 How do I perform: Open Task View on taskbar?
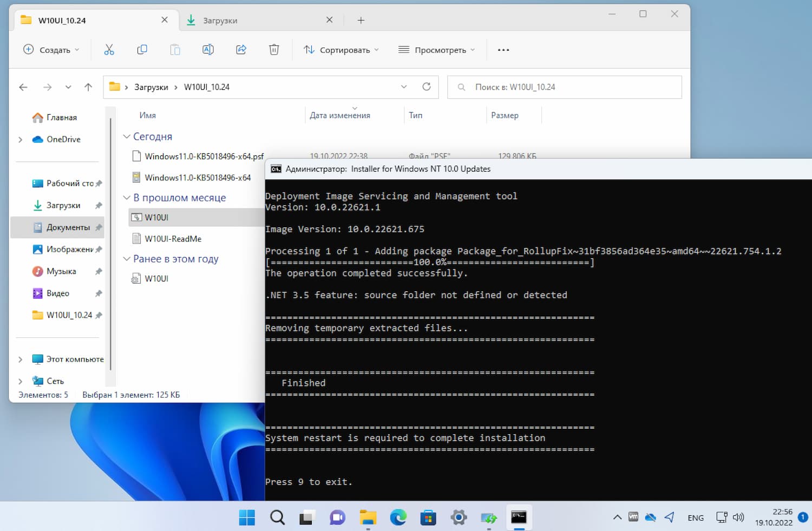307,517
